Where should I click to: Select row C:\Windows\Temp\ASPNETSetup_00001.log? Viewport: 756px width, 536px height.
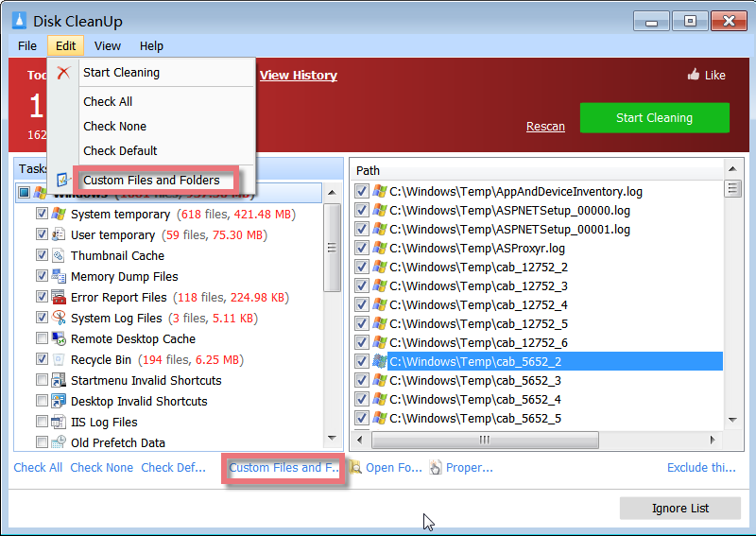pyautogui.click(x=509, y=229)
